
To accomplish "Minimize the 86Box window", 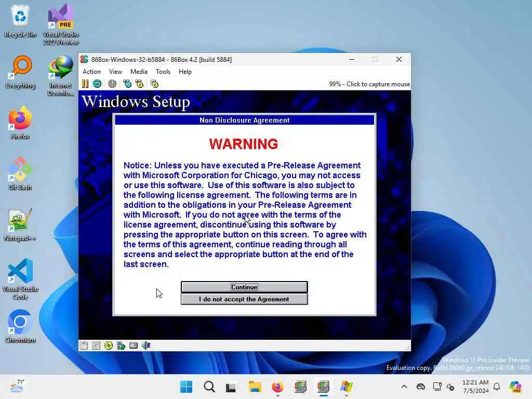I will 352,59.
